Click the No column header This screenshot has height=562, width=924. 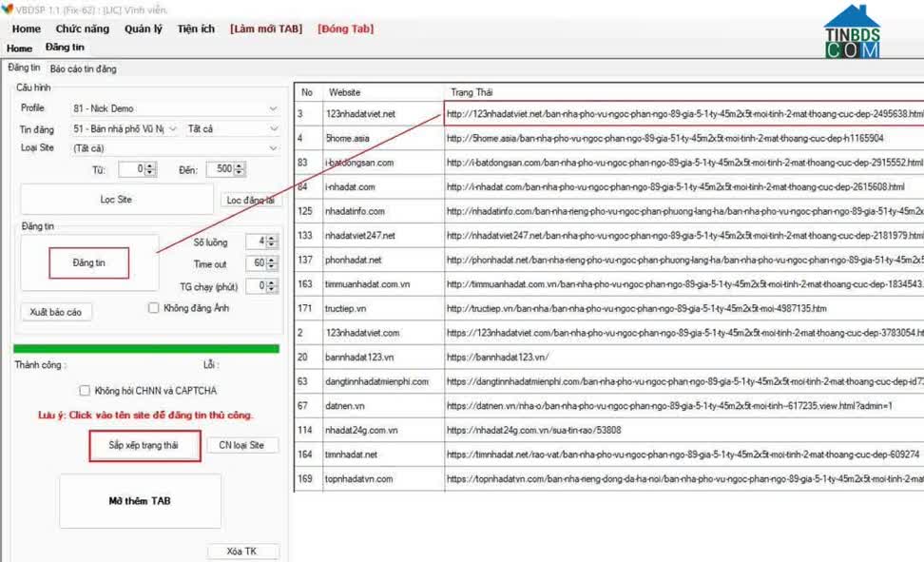(x=307, y=92)
